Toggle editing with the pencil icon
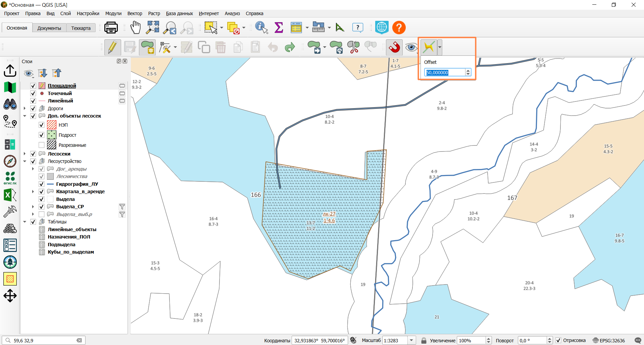This screenshot has width=644, height=345. click(112, 47)
